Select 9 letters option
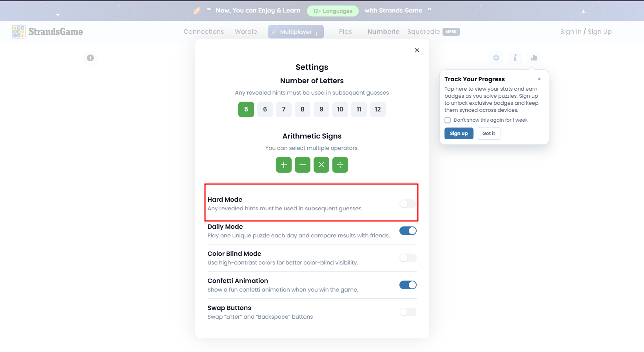Viewport: 644px width, 352px height. click(321, 109)
